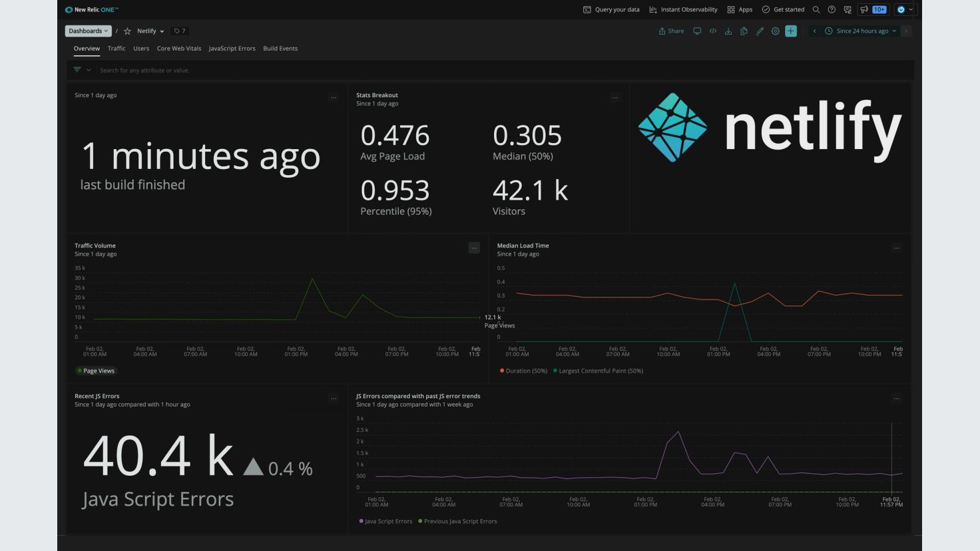Screen dimensions: 980x551
Task: Edit dashboard with pencil icon
Action: (760, 31)
